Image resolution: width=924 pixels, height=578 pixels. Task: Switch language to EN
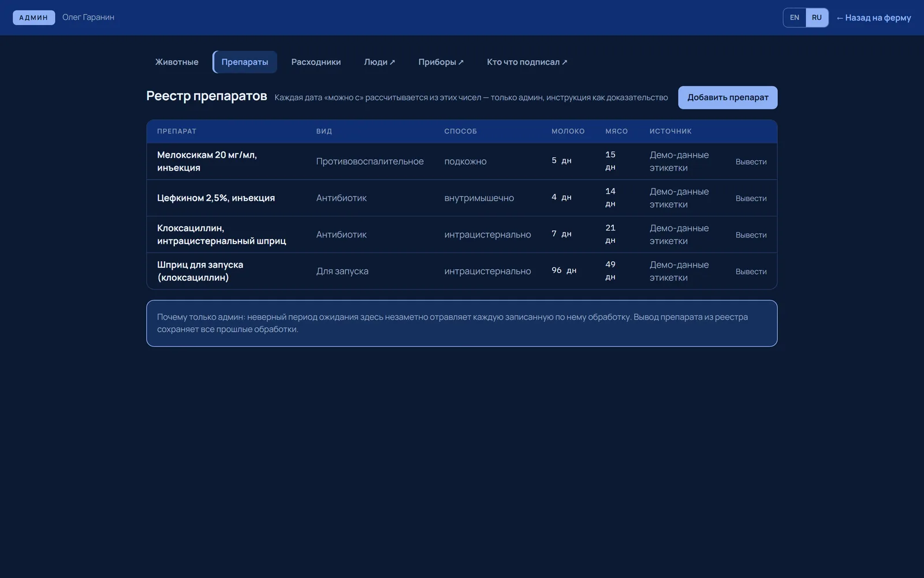795,17
